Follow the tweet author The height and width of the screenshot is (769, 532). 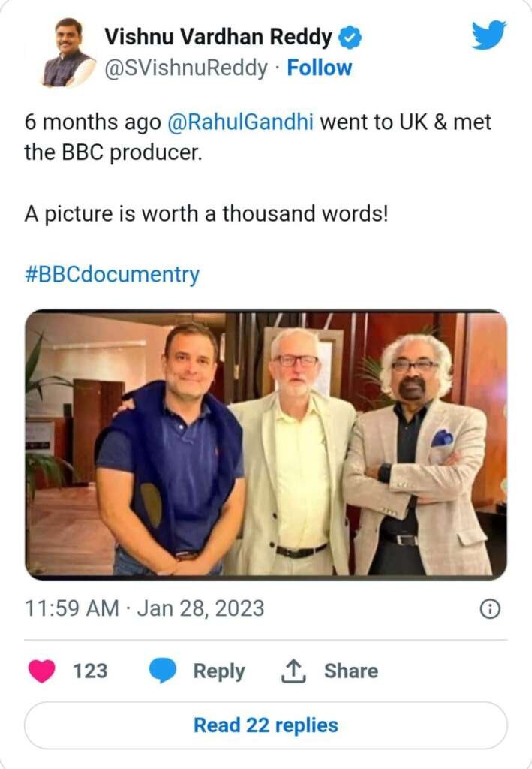[x=320, y=68]
